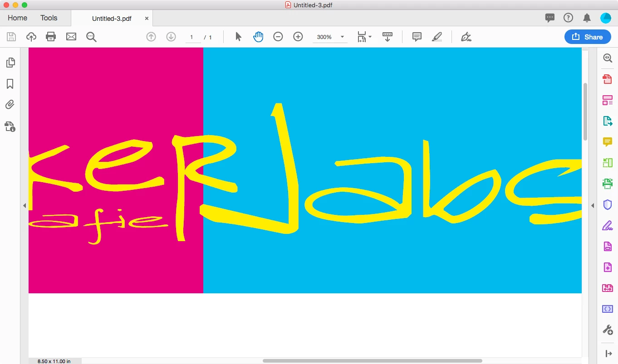
Task: Open the Export PDF tool
Action: pos(608,121)
